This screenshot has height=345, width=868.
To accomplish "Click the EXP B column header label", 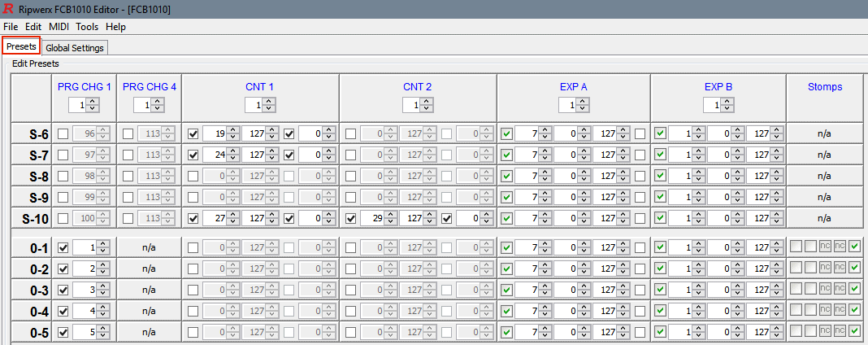I will pyautogui.click(x=718, y=87).
